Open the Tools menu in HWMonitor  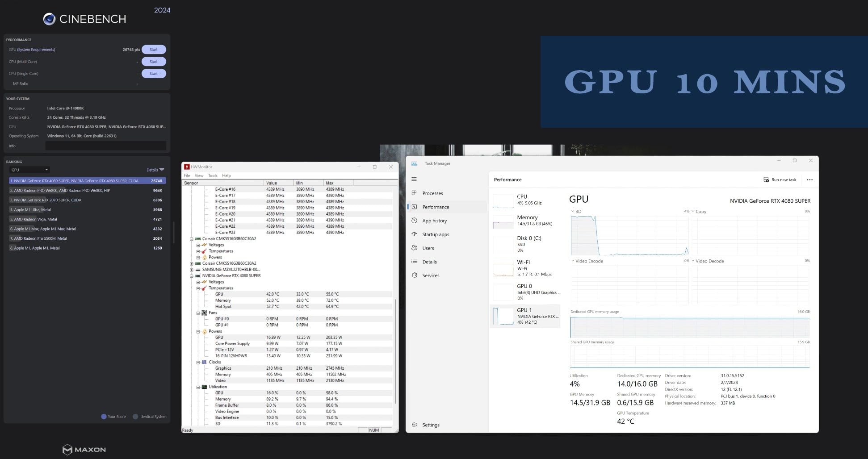click(213, 175)
